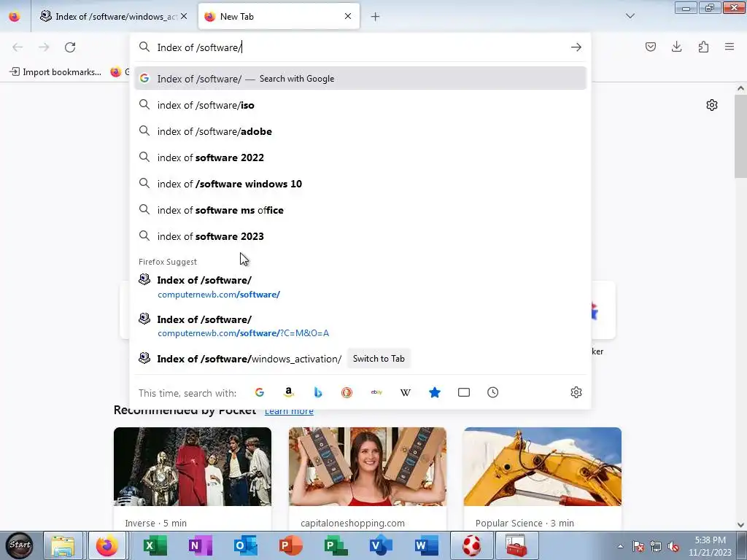Image resolution: width=747 pixels, height=560 pixels.
Task: Open the capitaloneshopping.com article thumbnail
Action: 368,467
